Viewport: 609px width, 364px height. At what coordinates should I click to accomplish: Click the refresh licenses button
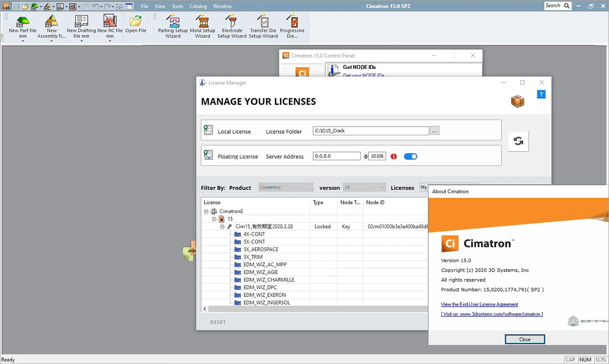click(518, 141)
